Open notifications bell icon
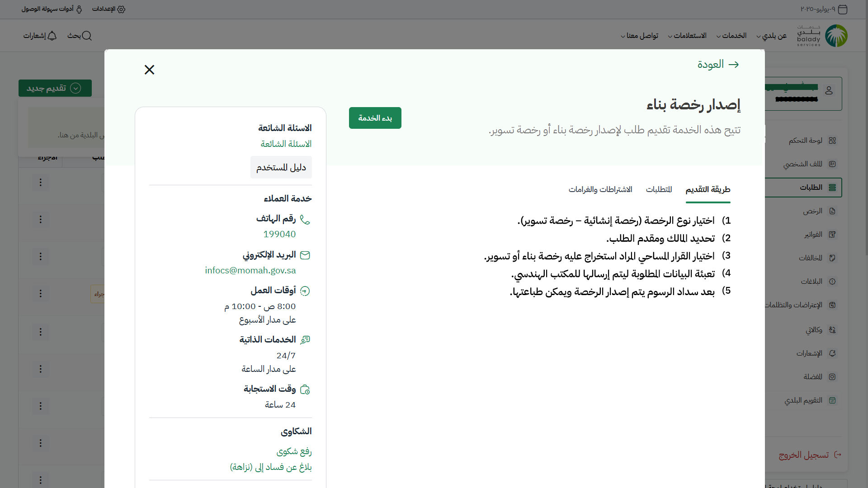This screenshot has width=868, height=488. pos(52,36)
